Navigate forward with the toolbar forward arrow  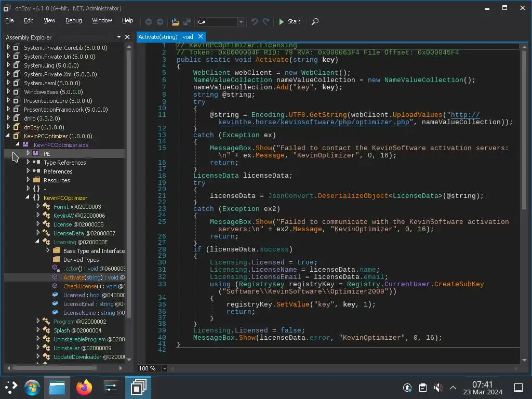(x=160, y=22)
